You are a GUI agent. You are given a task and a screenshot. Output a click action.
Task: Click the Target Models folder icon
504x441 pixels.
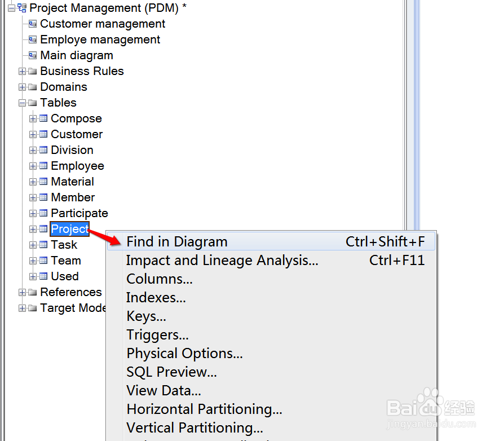click(33, 308)
